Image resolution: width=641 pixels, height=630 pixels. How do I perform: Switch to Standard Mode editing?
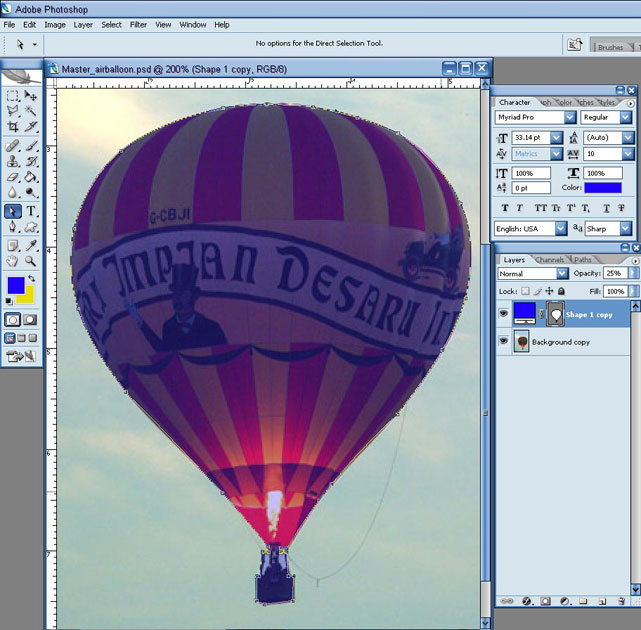pyautogui.click(x=12, y=320)
